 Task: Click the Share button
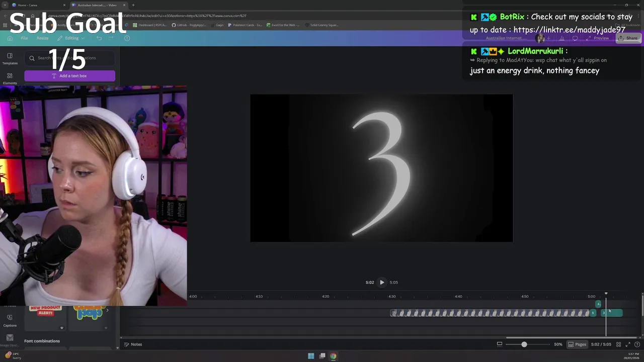pyautogui.click(x=628, y=38)
